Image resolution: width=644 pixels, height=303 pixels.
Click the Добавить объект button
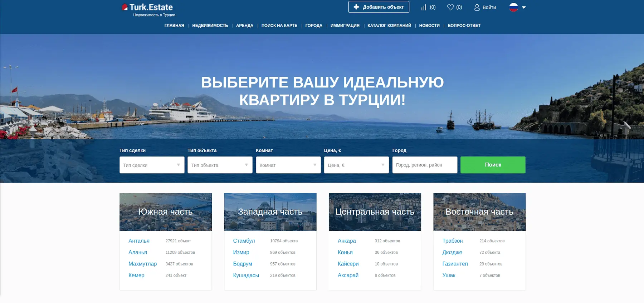[379, 7]
